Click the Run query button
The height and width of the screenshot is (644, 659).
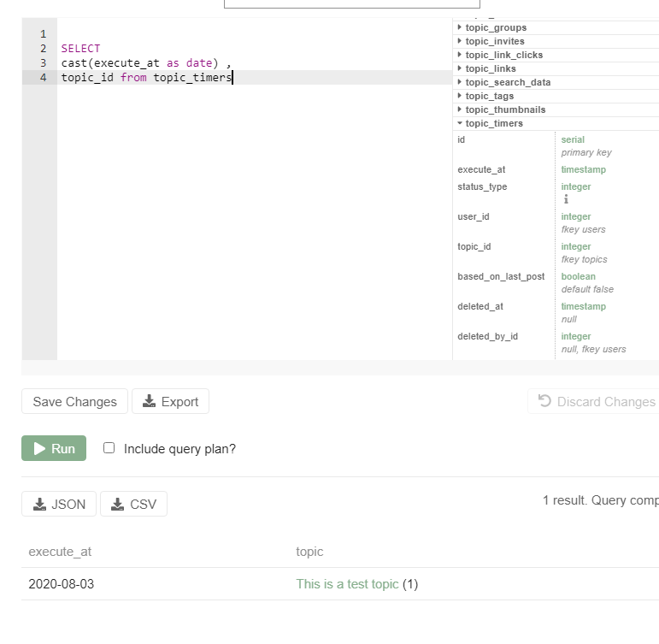click(x=54, y=448)
